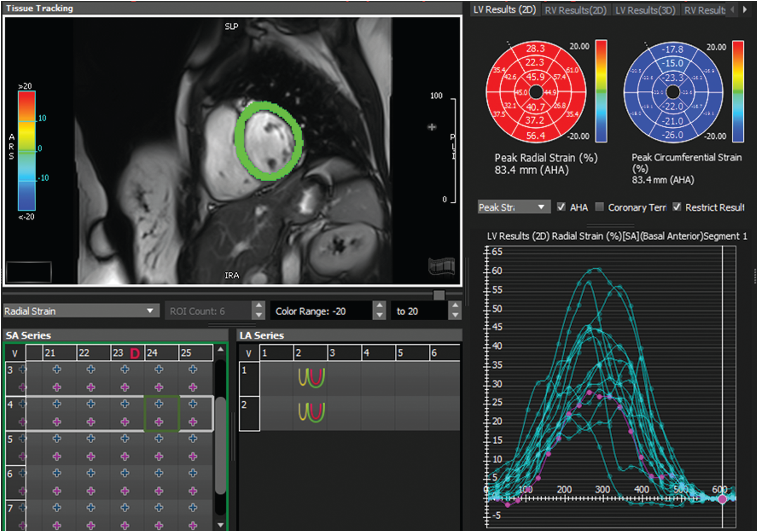Click the LA Series row 2 contour icon
The image size is (758, 532).
[x=311, y=412]
